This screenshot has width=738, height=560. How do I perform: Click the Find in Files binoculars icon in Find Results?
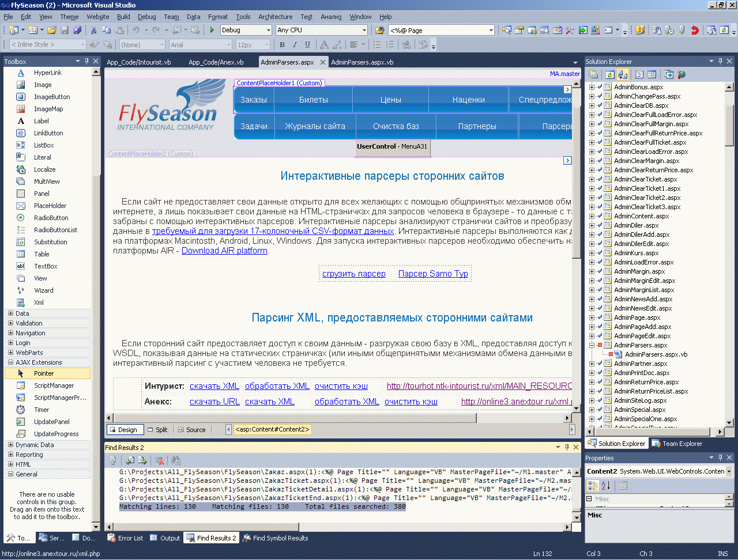[x=176, y=460]
